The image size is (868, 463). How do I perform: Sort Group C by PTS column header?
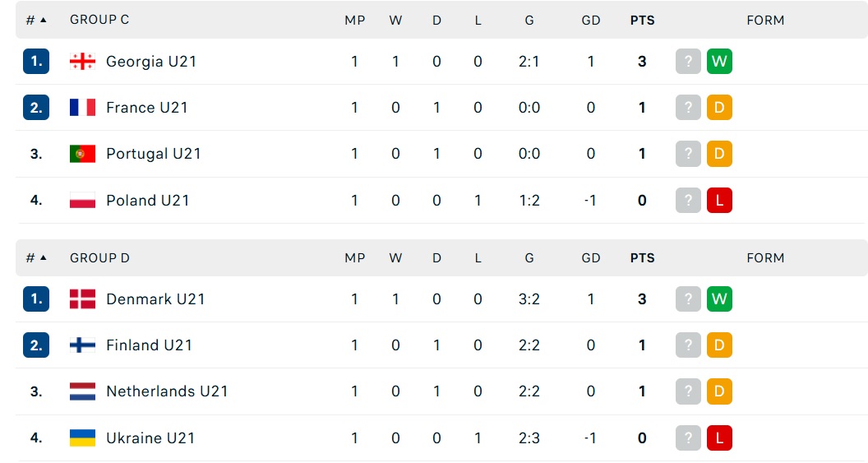642,21
